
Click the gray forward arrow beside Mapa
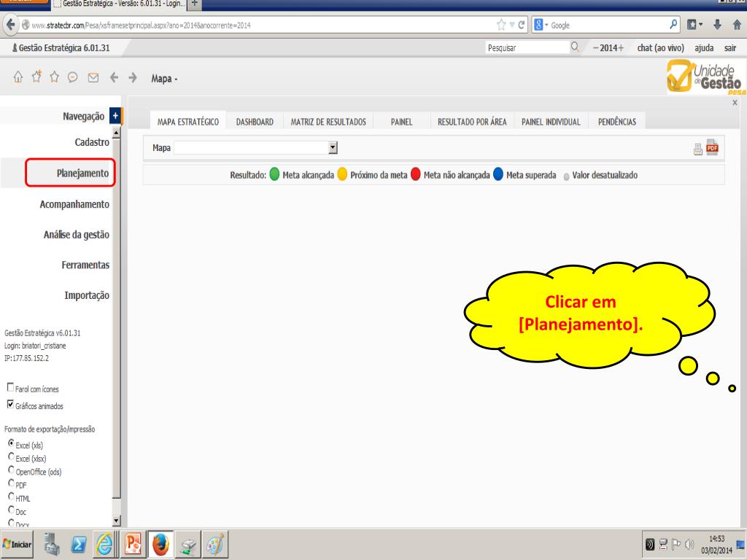(133, 77)
